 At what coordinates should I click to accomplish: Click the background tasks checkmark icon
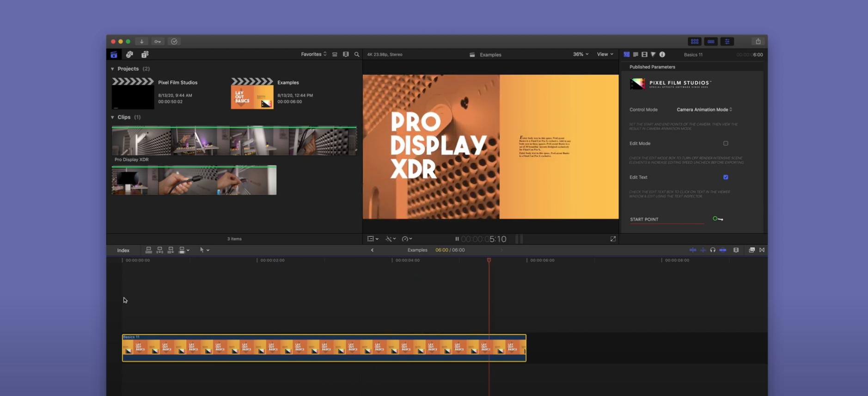point(174,42)
